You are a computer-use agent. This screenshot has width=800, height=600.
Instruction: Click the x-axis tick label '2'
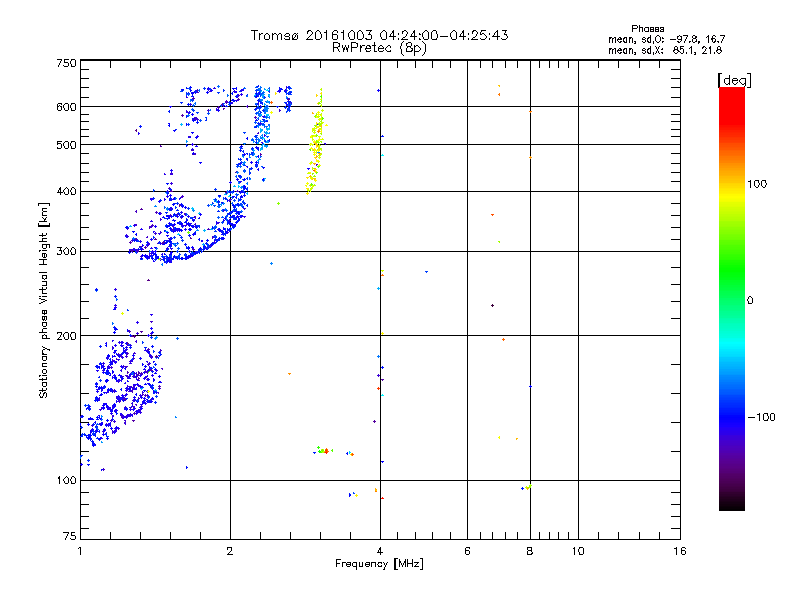point(230,551)
